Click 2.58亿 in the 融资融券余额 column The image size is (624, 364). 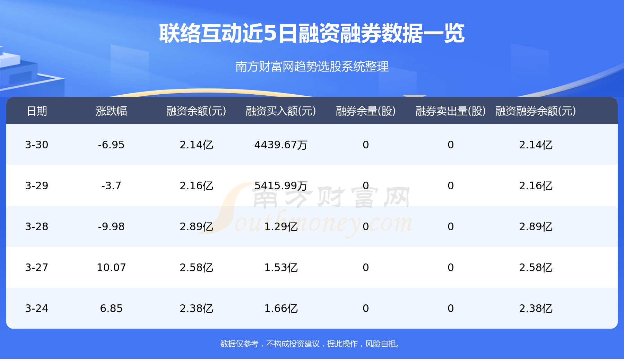click(x=536, y=267)
